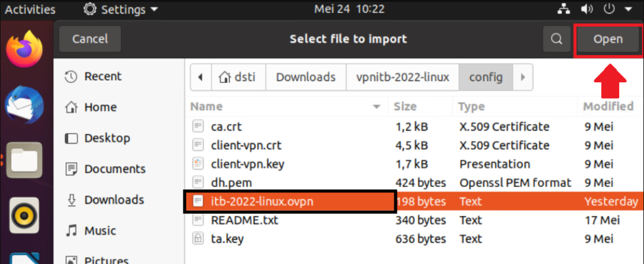Click the search magnifier icon
The width and height of the screenshot is (644, 264).
point(556,39)
